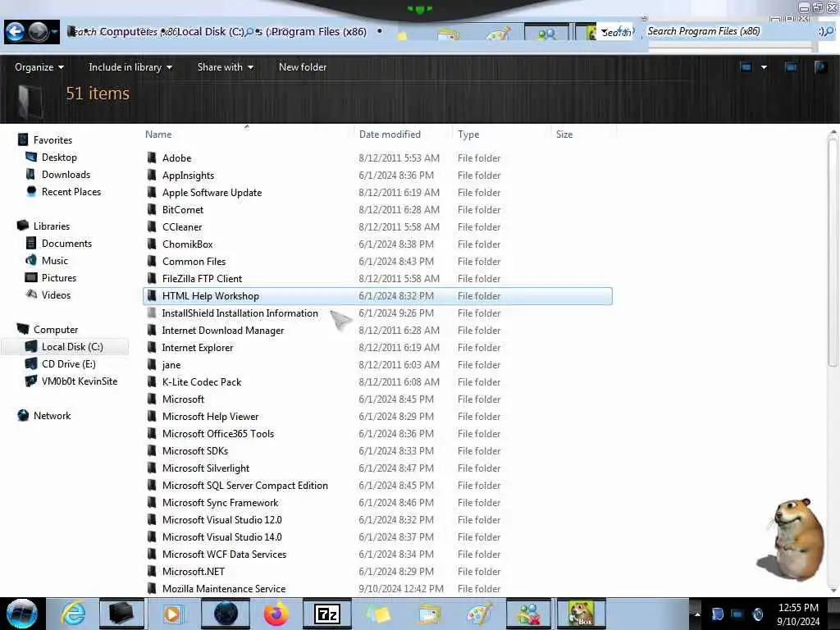Image resolution: width=840 pixels, height=630 pixels.
Task: Click the taskbar clock 12:55 PM
Action: [x=798, y=608]
